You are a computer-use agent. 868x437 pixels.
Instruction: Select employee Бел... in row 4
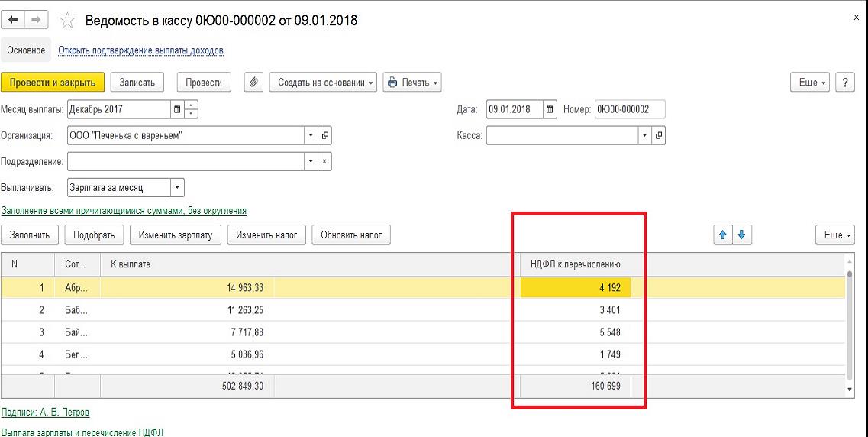tap(78, 354)
